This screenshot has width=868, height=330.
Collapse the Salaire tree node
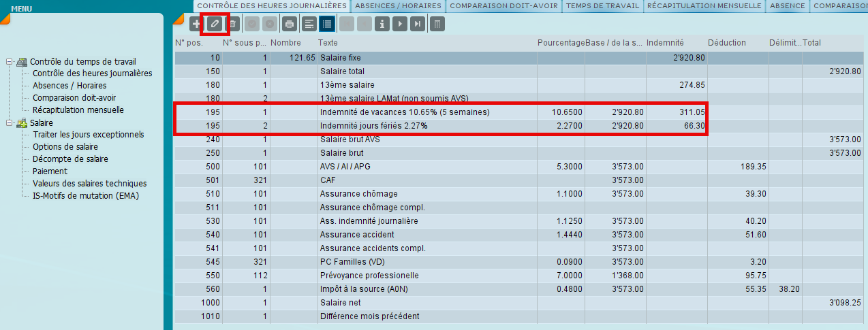[x=10, y=122]
